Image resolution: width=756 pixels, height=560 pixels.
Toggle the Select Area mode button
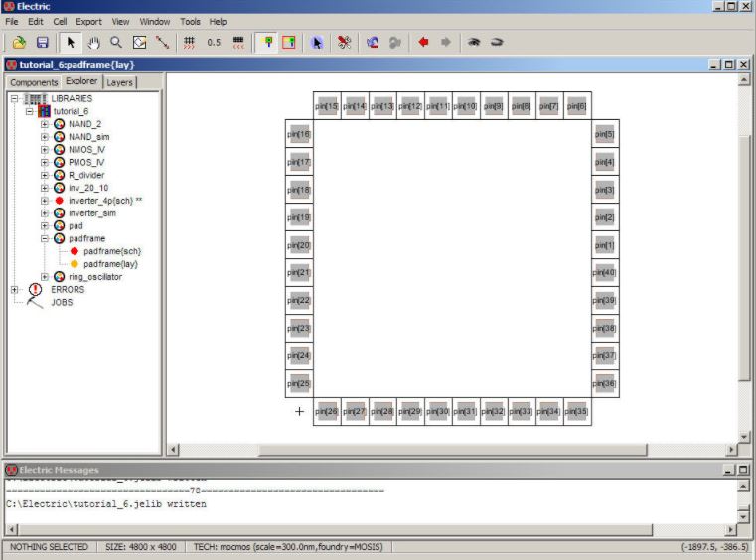(x=288, y=43)
